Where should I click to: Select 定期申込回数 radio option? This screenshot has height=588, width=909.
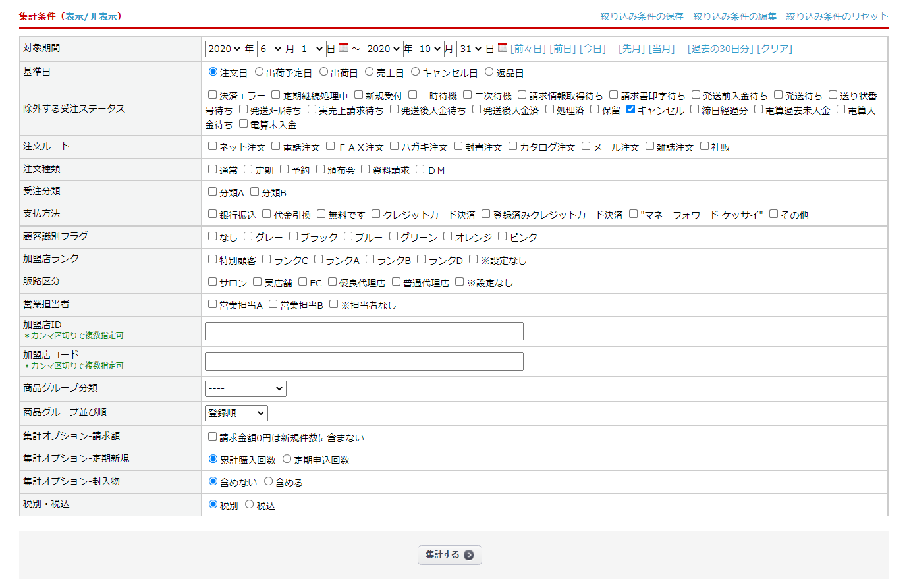[287, 459]
